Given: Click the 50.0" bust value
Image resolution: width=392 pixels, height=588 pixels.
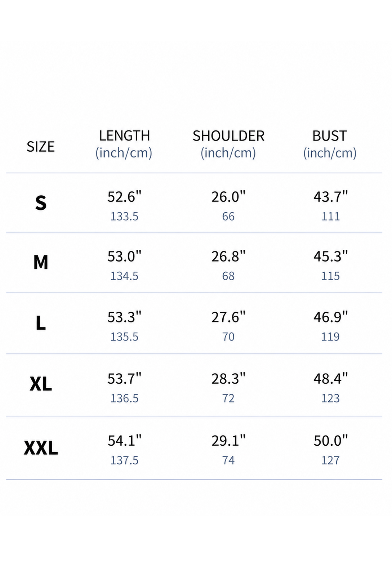Looking at the screenshot, I should click(x=331, y=441).
